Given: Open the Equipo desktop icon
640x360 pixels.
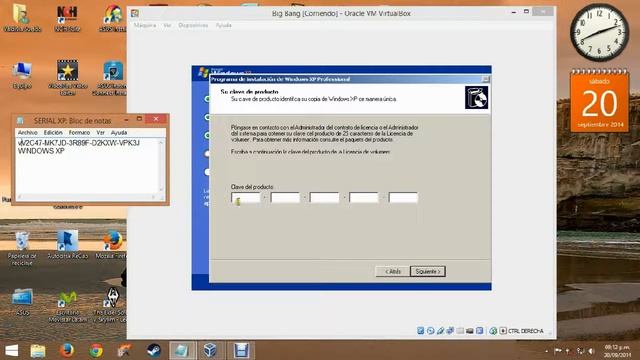Looking at the screenshot, I should 22,76.
